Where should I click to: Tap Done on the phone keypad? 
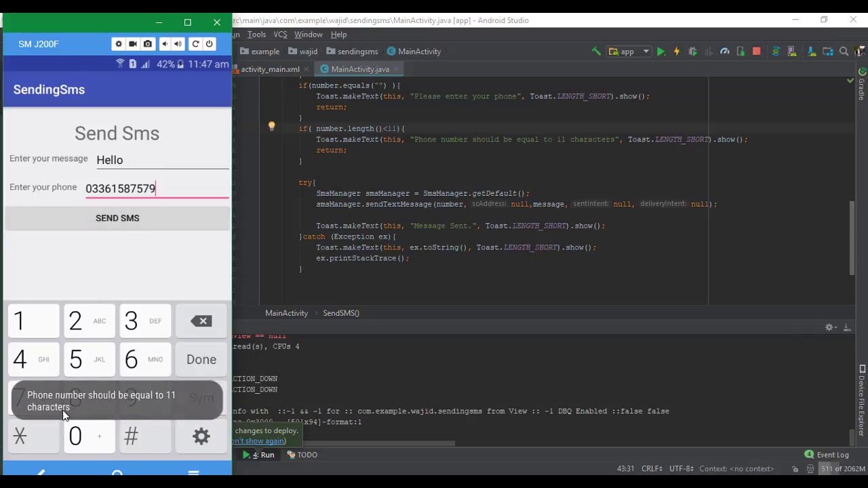coord(201,360)
